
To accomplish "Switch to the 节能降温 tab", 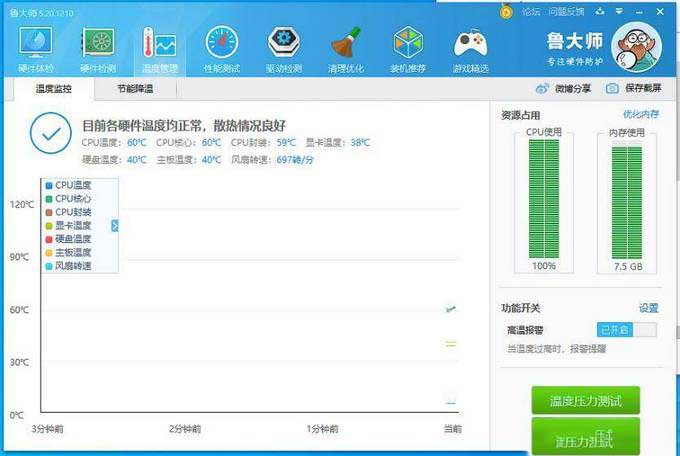I will pyautogui.click(x=135, y=89).
